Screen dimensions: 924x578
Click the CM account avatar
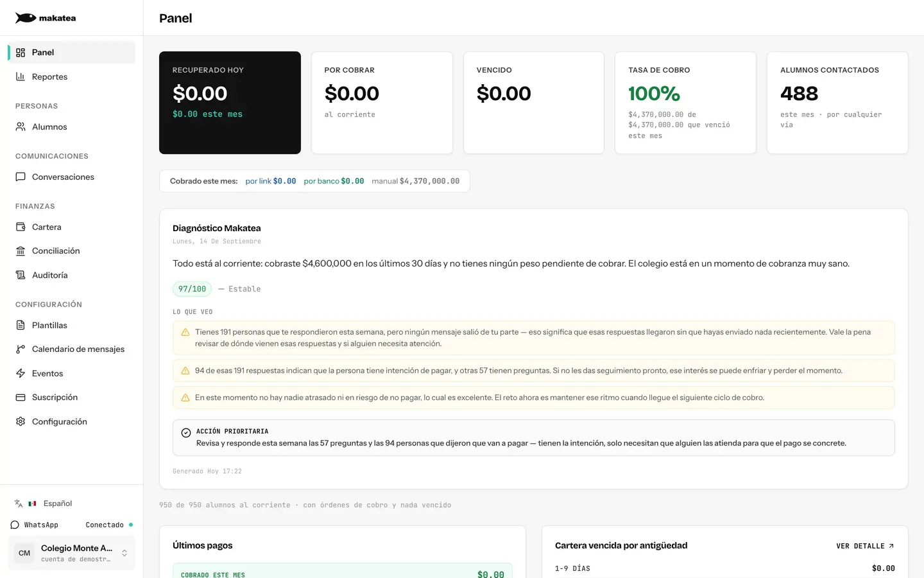pyautogui.click(x=24, y=553)
